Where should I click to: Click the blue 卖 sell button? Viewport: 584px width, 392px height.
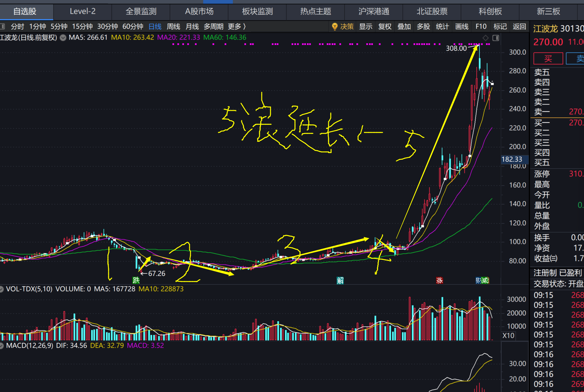click(576, 58)
